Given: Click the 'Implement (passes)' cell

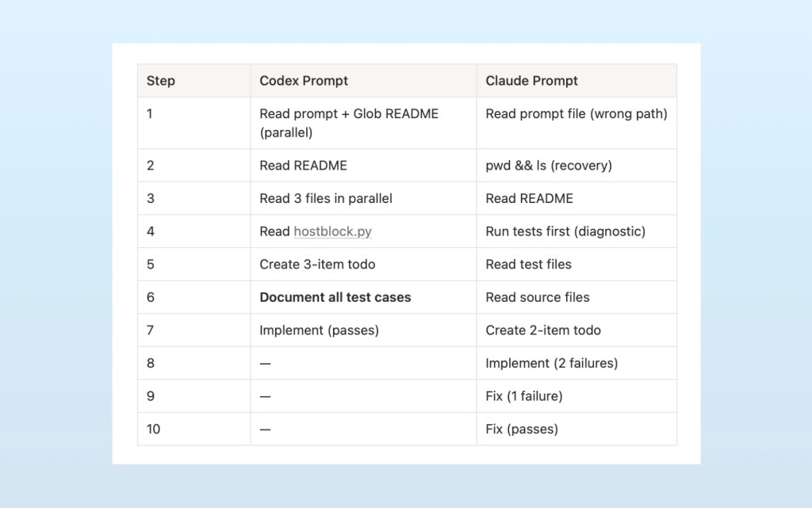Looking at the screenshot, I should (x=319, y=330).
